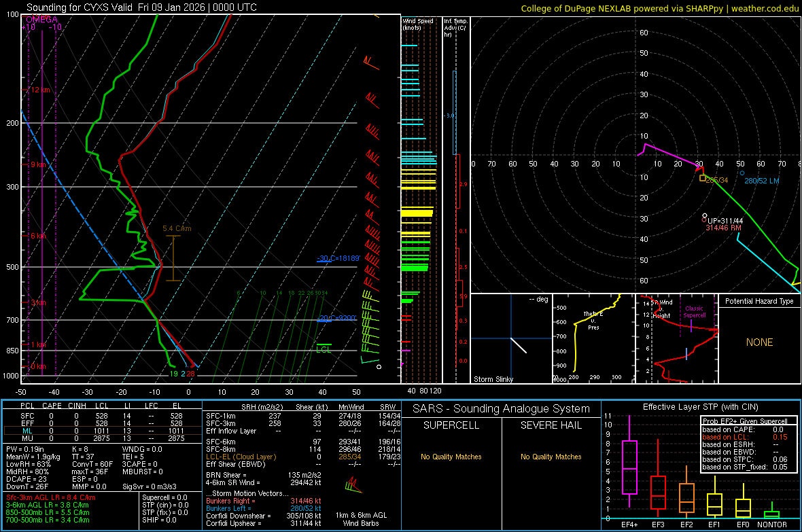Click the orange square marker near 285/34 on hodograph
Screen dimensions: 802x532
click(x=703, y=178)
